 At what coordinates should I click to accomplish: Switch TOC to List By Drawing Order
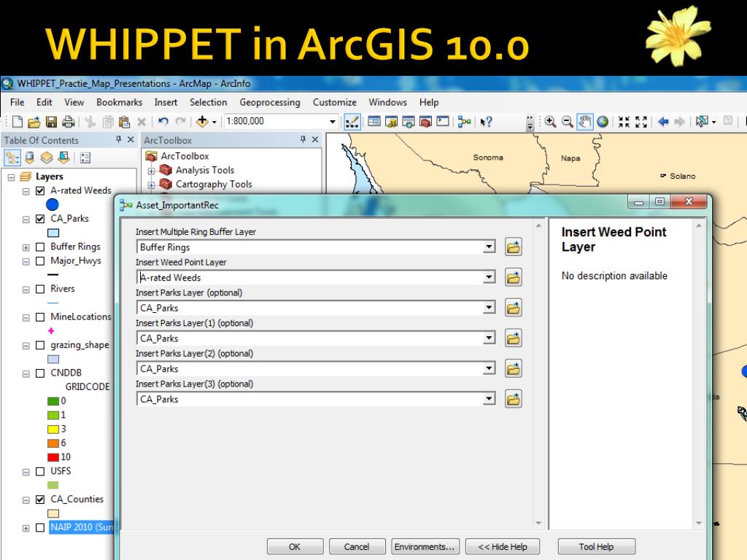12,157
